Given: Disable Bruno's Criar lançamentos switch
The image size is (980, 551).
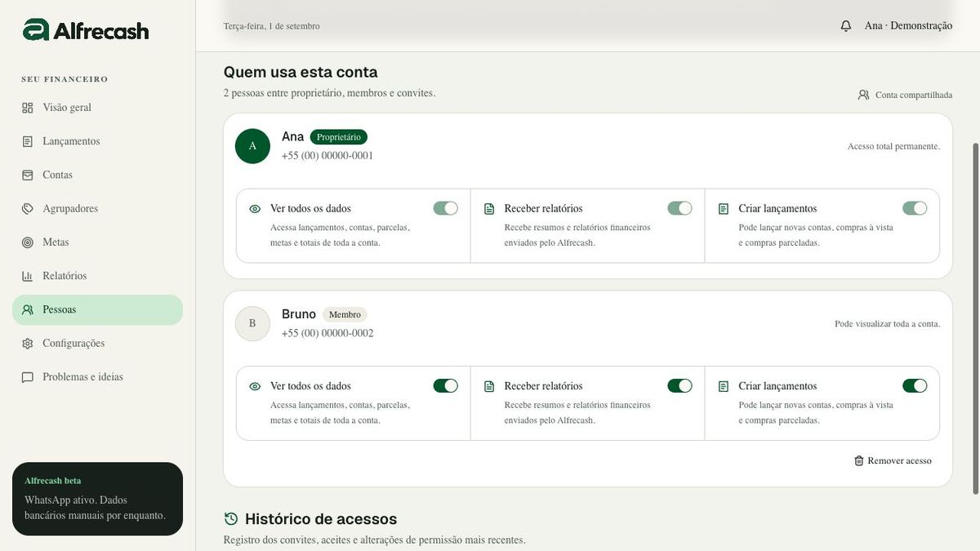Looking at the screenshot, I should coord(915,385).
